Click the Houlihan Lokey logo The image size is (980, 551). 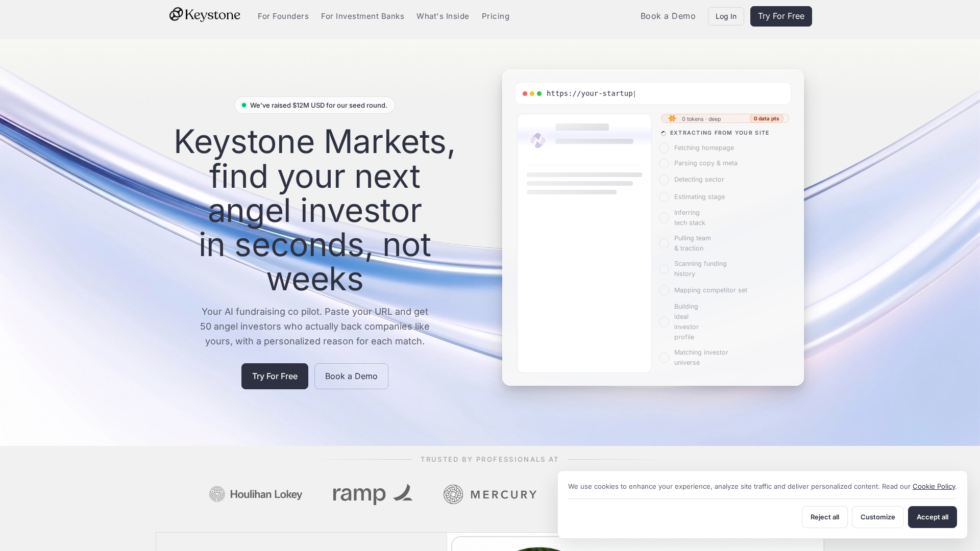click(x=256, y=494)
